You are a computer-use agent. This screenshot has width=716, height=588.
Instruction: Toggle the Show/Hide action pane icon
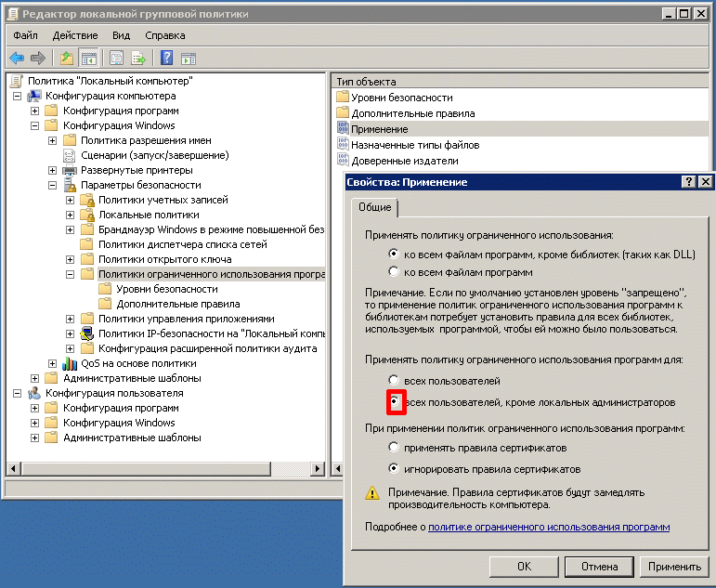tap(189, 59)
